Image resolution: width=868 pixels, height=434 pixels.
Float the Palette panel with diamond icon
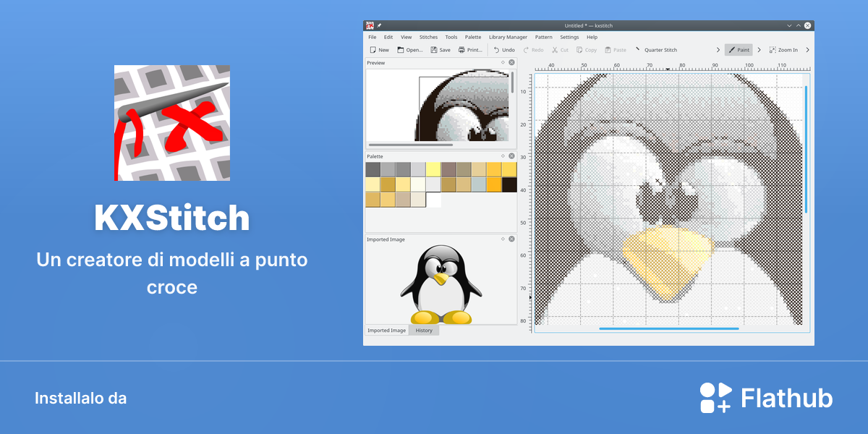coord(503,156)
